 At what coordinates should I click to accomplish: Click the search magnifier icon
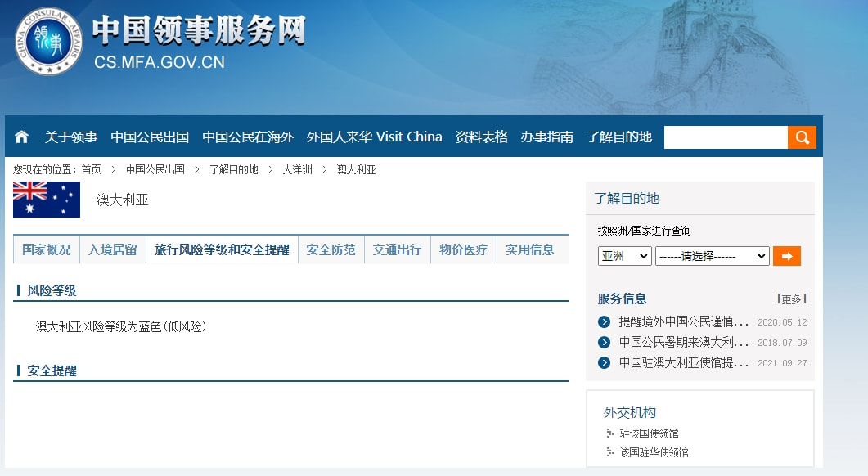coord(802,137)
